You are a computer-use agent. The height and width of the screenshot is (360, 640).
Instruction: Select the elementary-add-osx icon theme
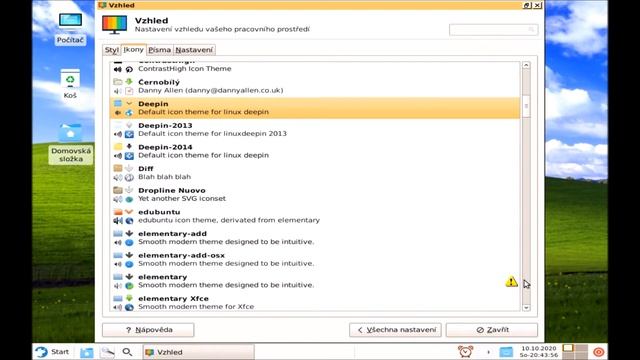315,259
